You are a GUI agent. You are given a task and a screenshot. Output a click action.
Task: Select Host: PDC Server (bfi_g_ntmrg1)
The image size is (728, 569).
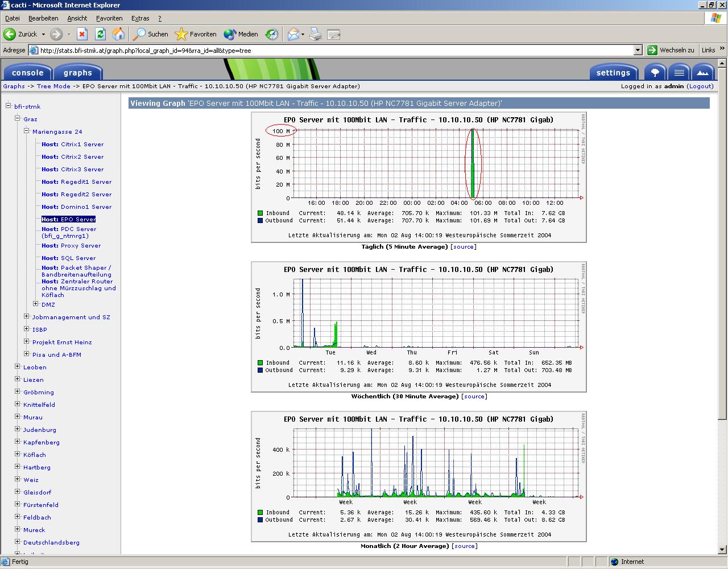pyautogui.click(x=69, y=233)
